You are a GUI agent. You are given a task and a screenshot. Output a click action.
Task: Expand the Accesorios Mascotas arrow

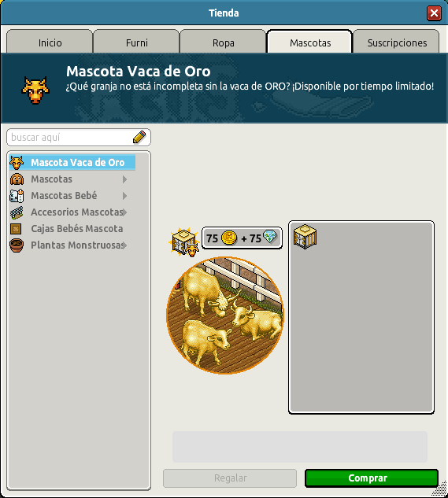124,212
